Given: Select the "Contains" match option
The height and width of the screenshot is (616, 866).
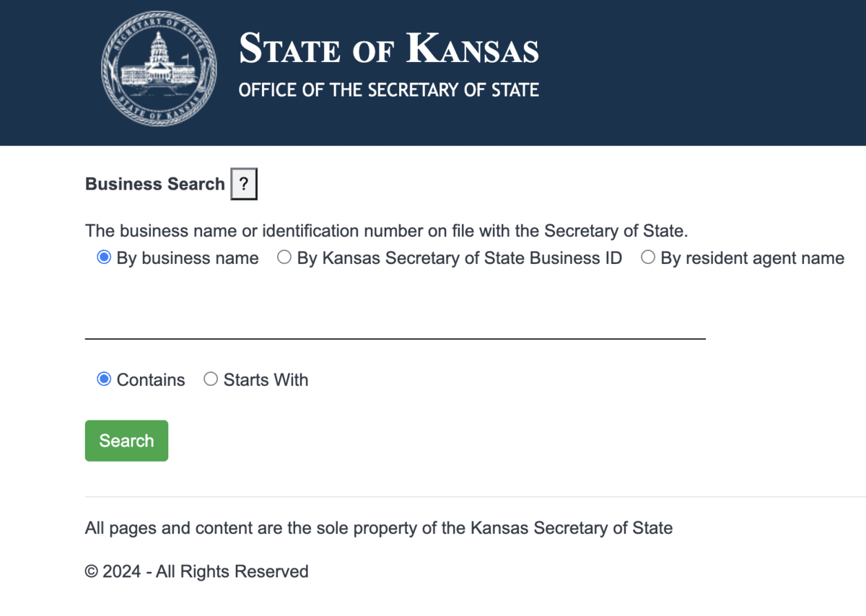Looking at the screenshot, I should tap(103, 378).
